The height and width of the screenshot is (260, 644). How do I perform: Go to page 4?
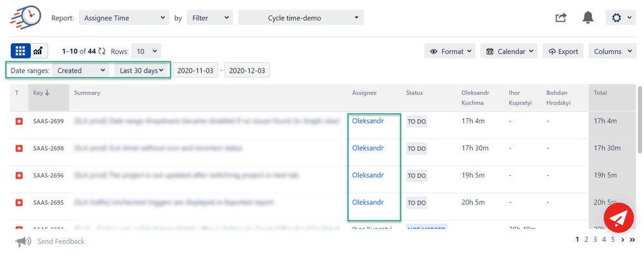pyautogui.click(x=604, y=239)
